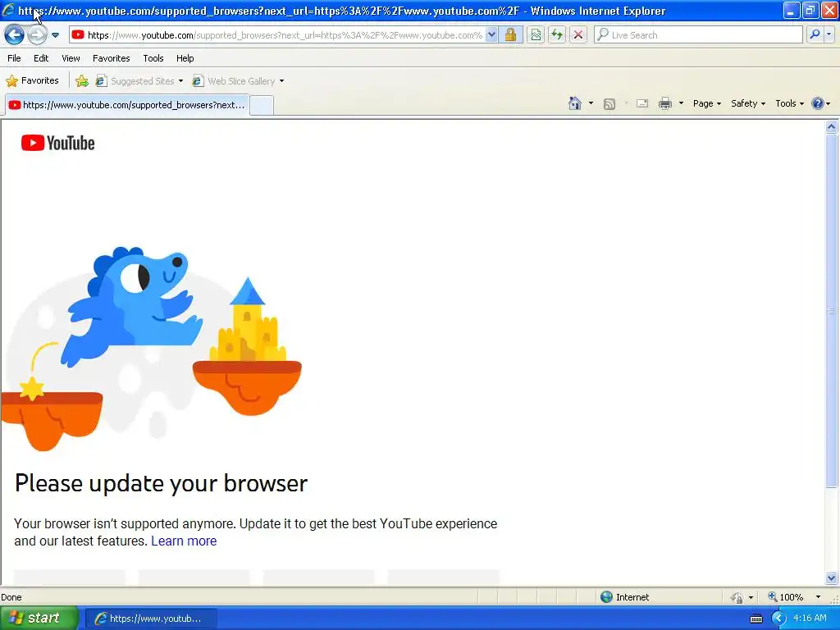Click the security lock icon
Viewport: 840px width, 630px height.
pyautogui.click(x=510, y=35)
